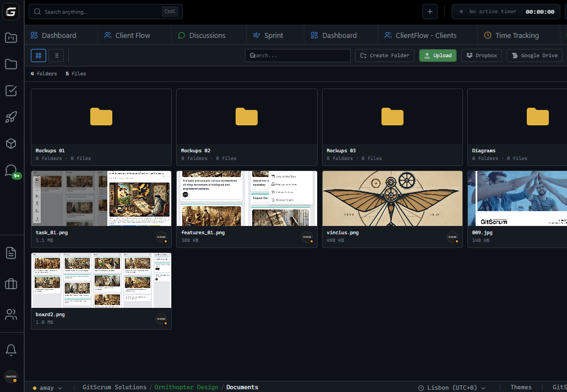Screen dimensions: 567x392
Task: Select the rocket Sprint icon in sidebar
Action: click(x=11, y=117)
